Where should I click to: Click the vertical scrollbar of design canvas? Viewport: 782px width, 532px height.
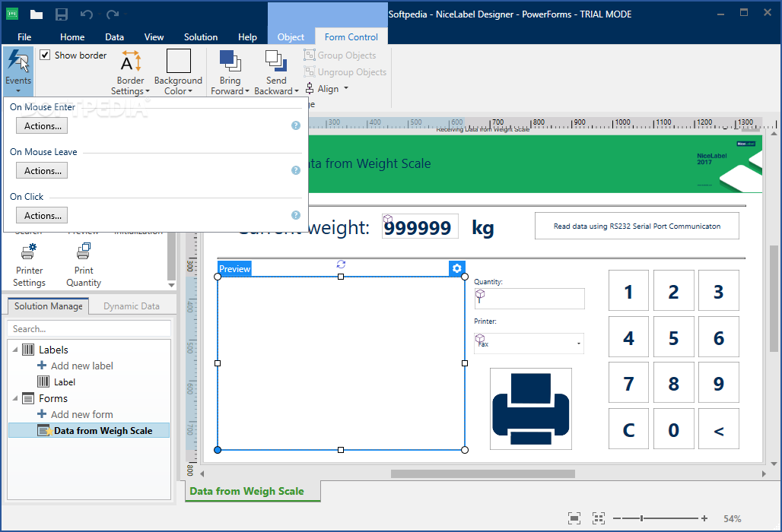[x=774, y=298]
